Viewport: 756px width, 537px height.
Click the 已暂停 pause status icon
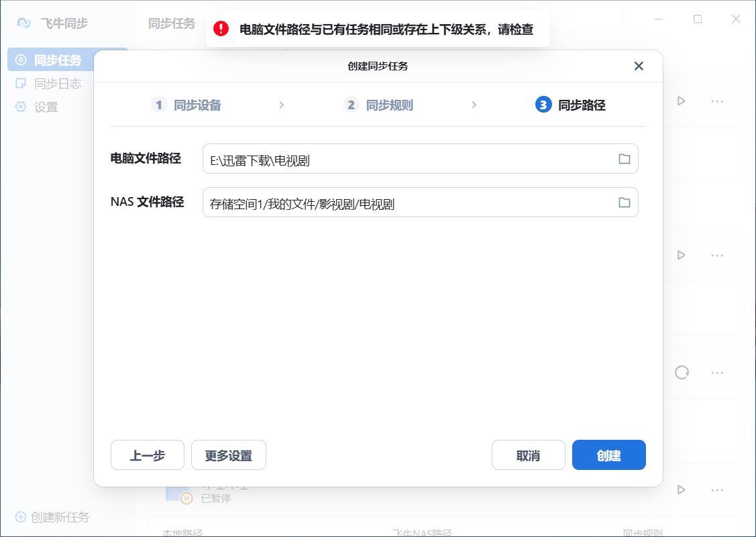[x=186, y=498]
